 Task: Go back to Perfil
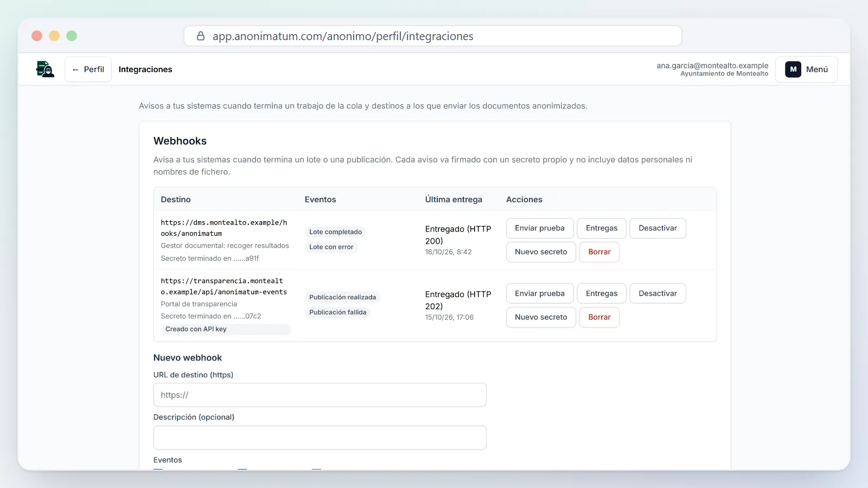tap(88, 69)
